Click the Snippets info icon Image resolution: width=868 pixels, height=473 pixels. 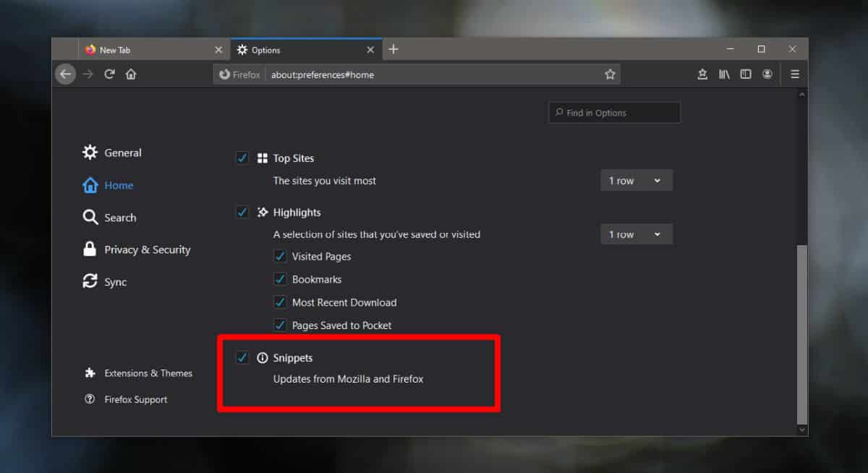[263, 358]
